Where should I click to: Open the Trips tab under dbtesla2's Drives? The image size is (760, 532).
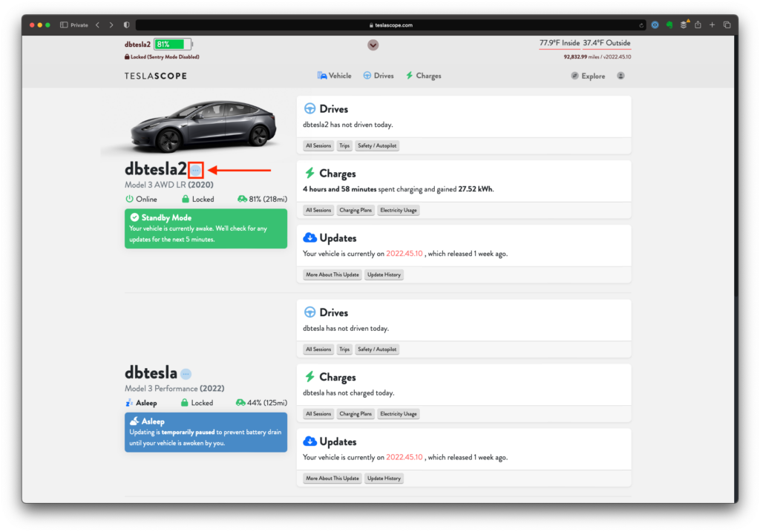[344, 145]
